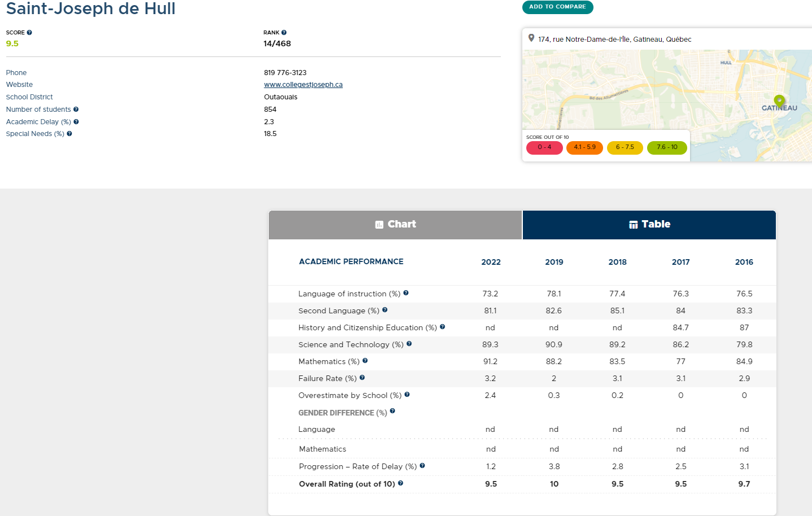812x516 pixels.
Task: Click the help icon beside Second Language
Action: [385, 310]
